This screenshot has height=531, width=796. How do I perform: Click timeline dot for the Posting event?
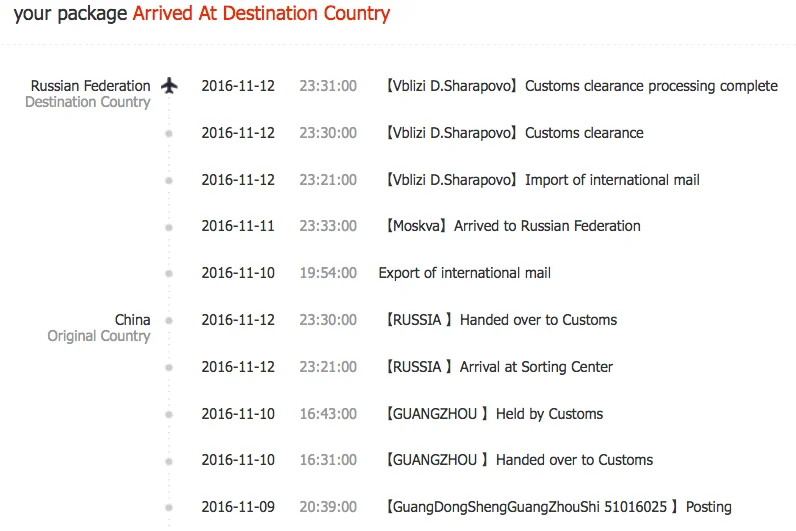[169, 507]
